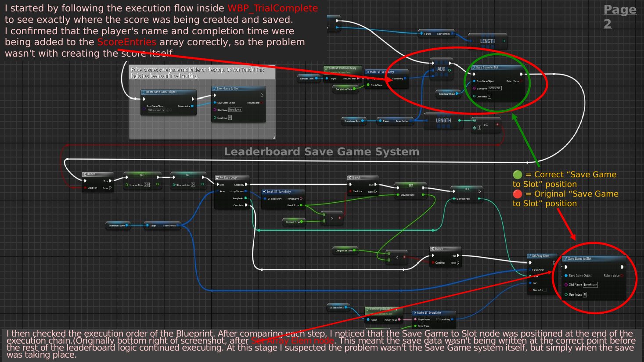
Task: Select the Branch node right of For Each Loop
Action: pos(363,185)
